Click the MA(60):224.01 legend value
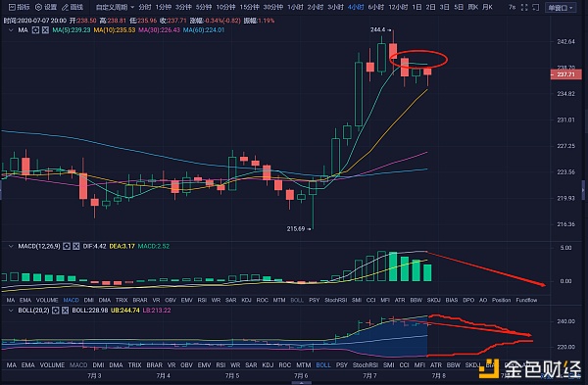This screenshot has width=588, height=385. point(204,30)
